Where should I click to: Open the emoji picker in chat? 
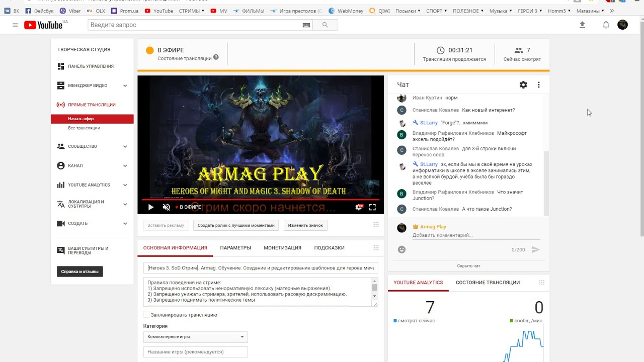coord(401,249)
